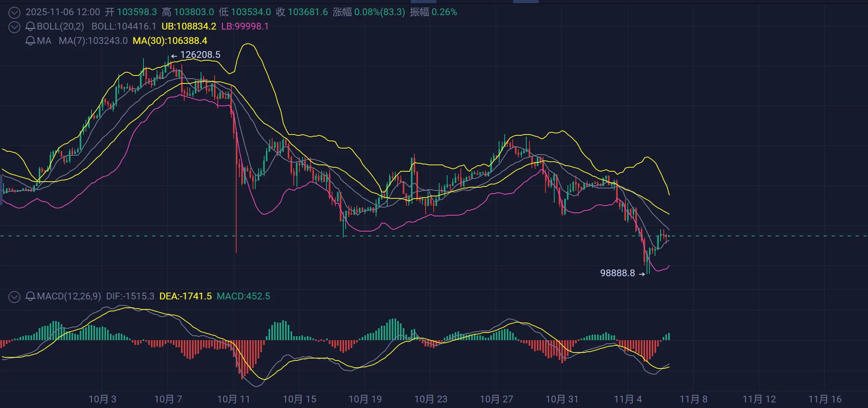The width and height of the screenshot is (868, 408).
Task: Select the LB:99998.1 lower band value
Action: point(245,26)
